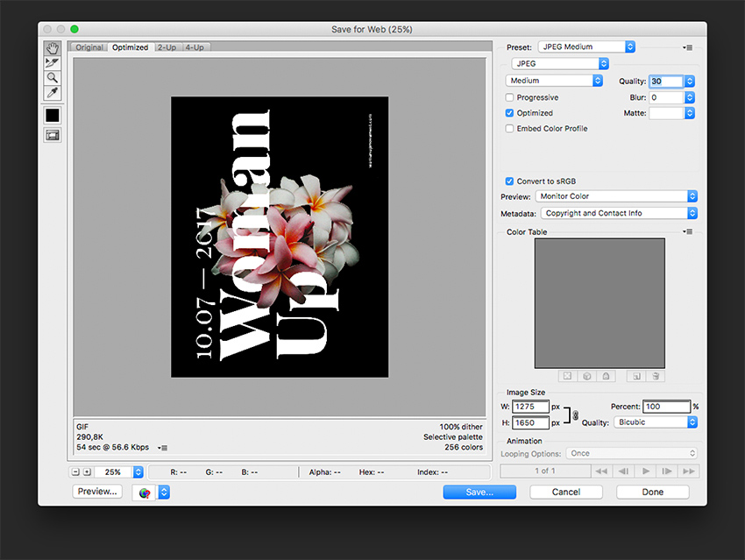Switch to the 4-Up tab
Image resolution: width=745 pixels, height=560 pixels.
(x=195, y=47)
